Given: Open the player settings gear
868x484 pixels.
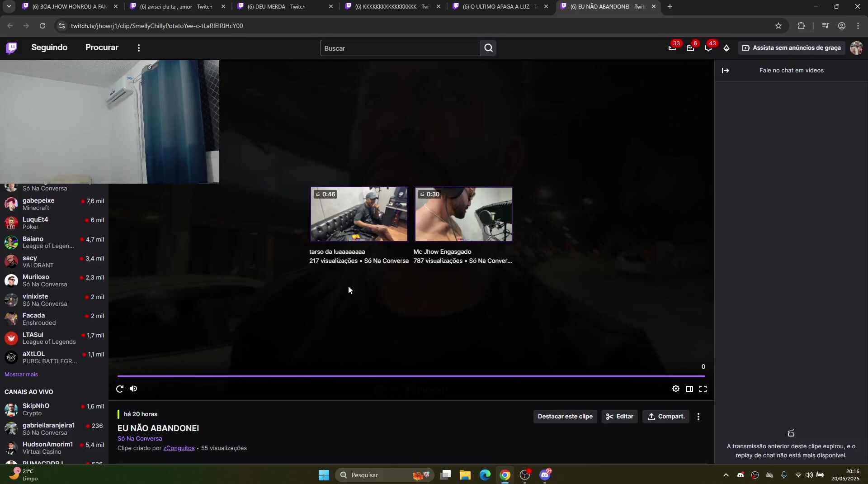Looking at the screenshot, I should (x=676, y=389).
